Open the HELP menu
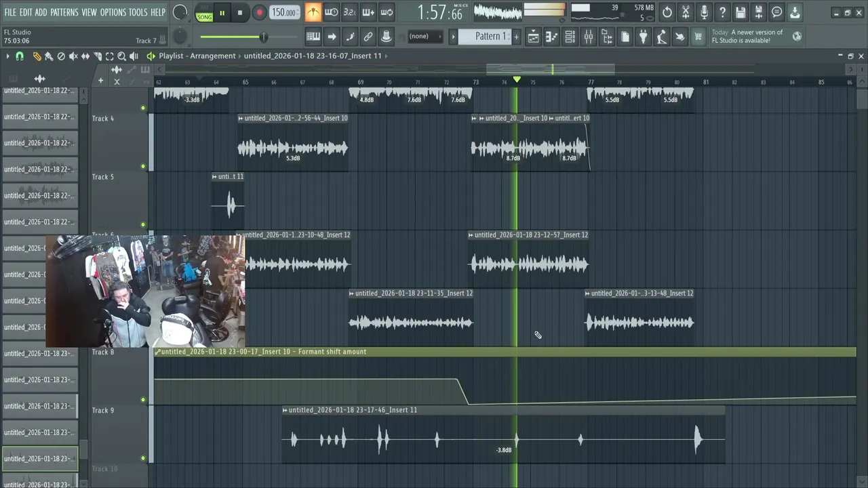Image resolution: width=868 pixels, height=488 pixels. 158,12
